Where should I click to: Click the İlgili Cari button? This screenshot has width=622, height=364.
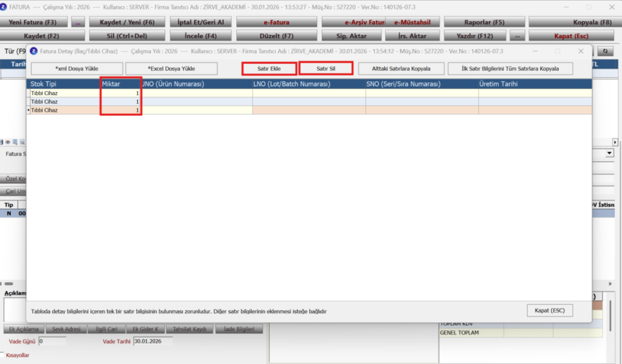[x=106, y=329]
